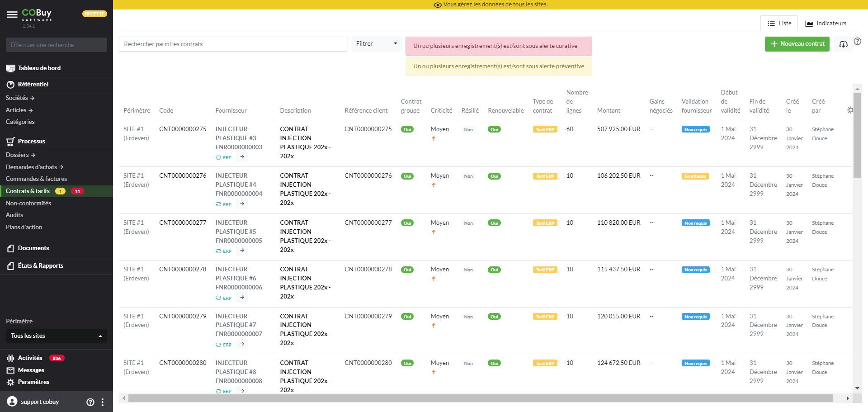Click the contract search field

click(x=233, y=44)
